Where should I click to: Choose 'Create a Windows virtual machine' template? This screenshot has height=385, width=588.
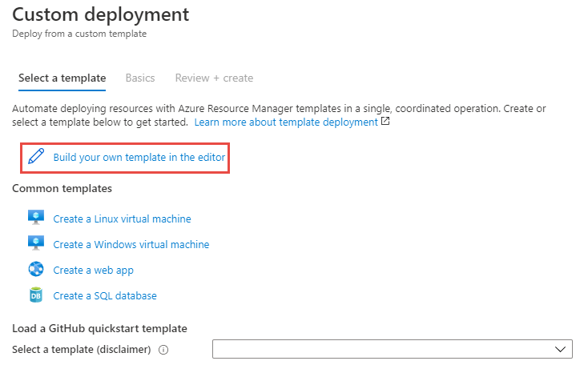(x=131, y=244)
